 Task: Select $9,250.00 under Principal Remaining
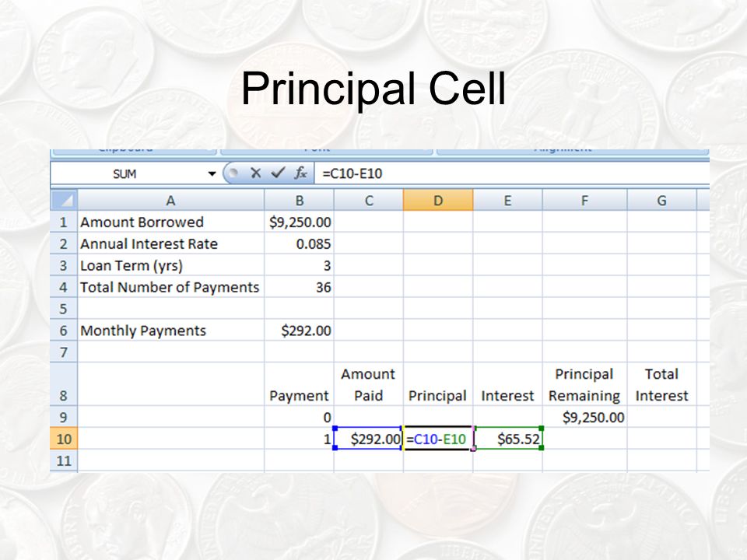[585, 417]
